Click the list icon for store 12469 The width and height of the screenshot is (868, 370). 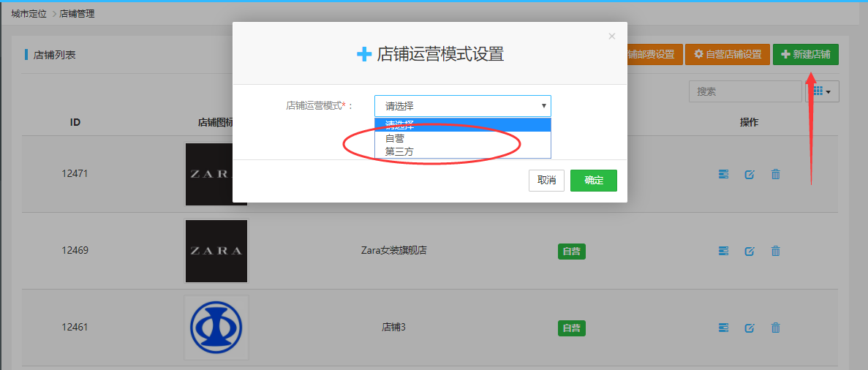pos(723,251)
